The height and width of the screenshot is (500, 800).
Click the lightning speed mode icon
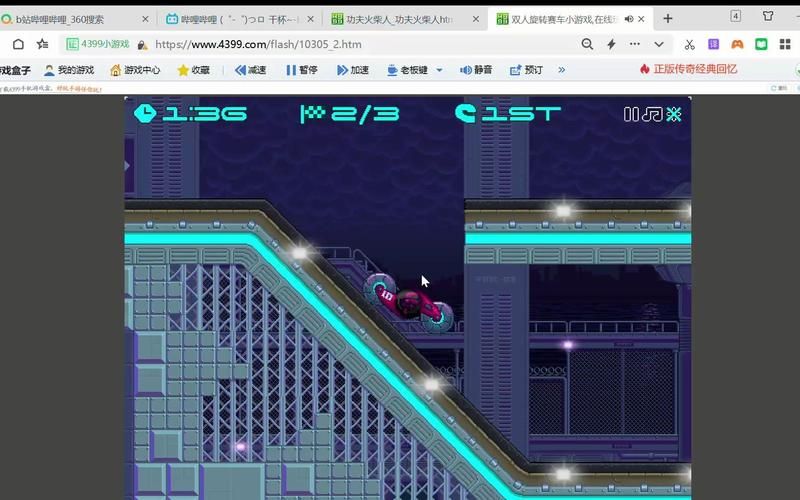(611, 44)
